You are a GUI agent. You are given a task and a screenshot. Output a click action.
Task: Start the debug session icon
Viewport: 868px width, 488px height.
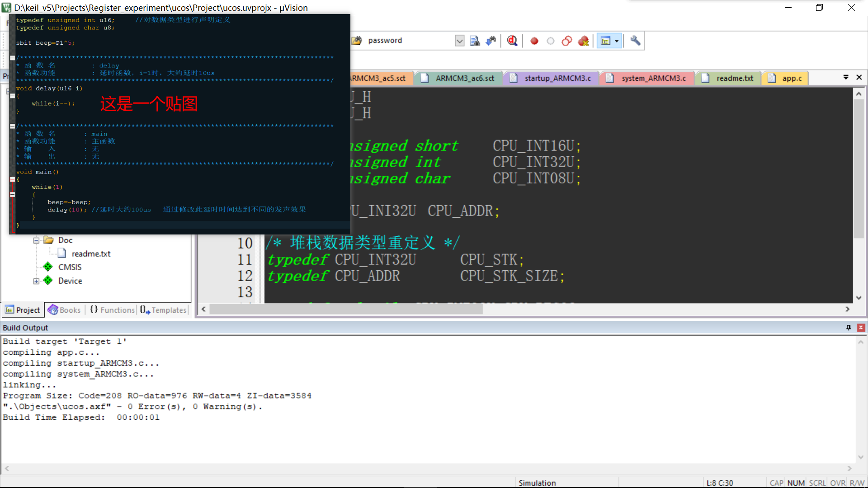(512, 41)
